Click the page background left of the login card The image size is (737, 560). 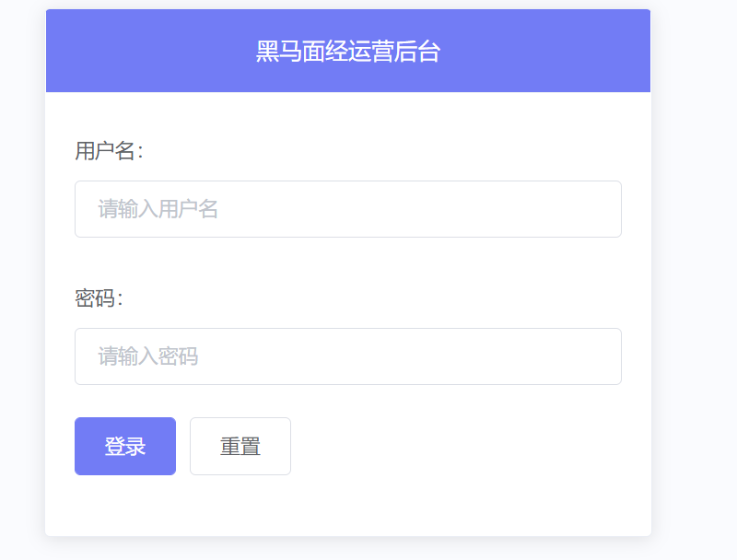click(22, 276)
